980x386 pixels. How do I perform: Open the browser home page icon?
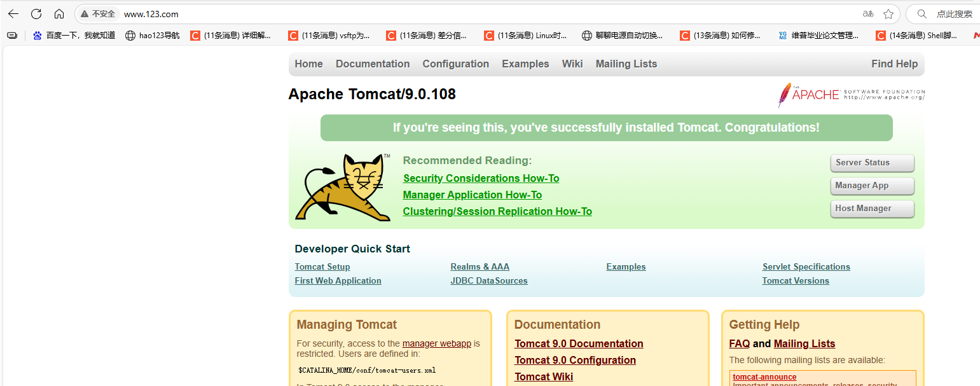point(60,13)
